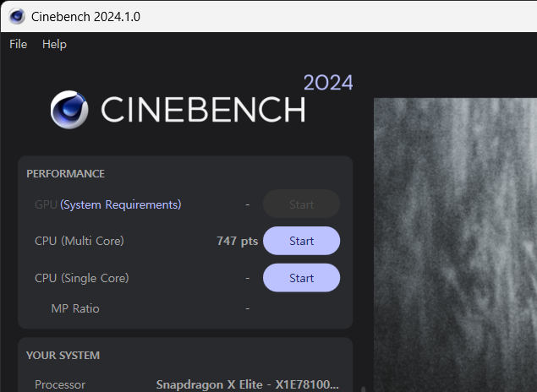
Task: Click the Cinebench sphere logo
Action: (x=69, y=110)
